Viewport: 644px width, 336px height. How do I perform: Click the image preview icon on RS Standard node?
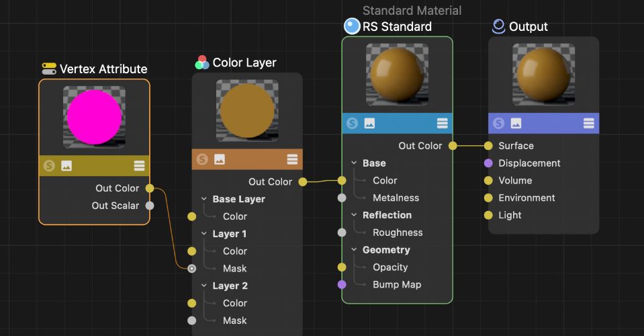point(369,123)
